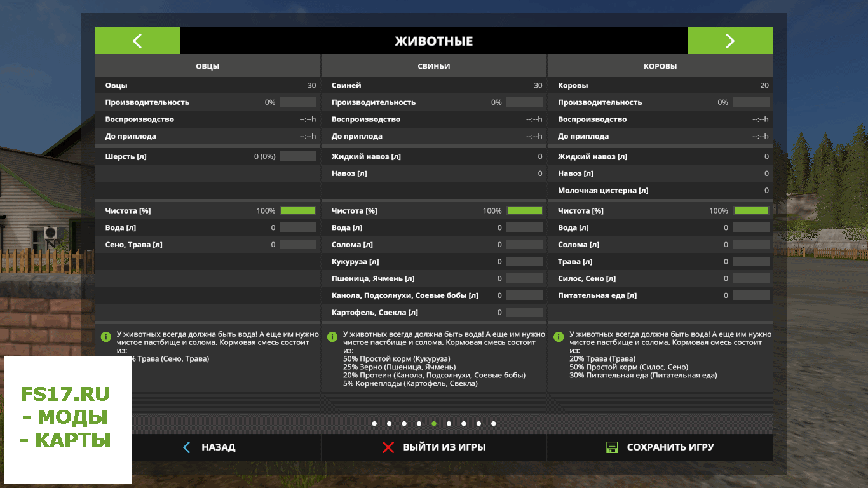Viewport: 868px width, 488px height.
Task: Click the Шерсть [л] row label
Action: pos(126,156)
